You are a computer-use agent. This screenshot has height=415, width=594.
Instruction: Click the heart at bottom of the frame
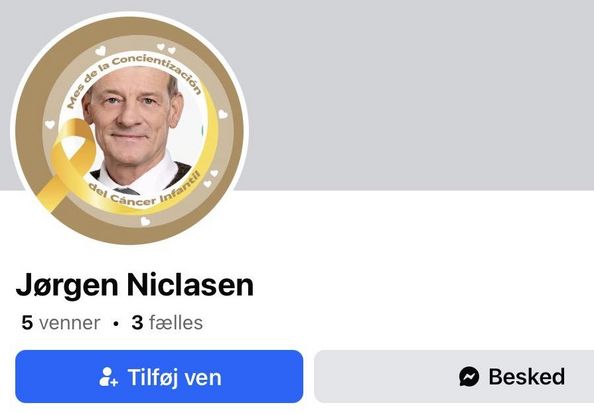click(145, 221)
